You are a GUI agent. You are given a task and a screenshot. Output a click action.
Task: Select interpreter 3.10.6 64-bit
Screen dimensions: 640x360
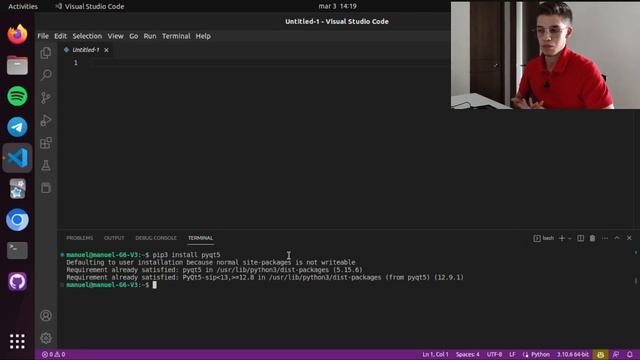[x=573, y=354]
